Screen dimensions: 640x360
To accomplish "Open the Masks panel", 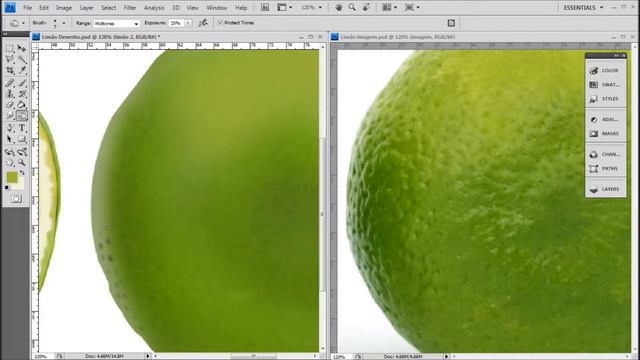I will pos(606,133).
